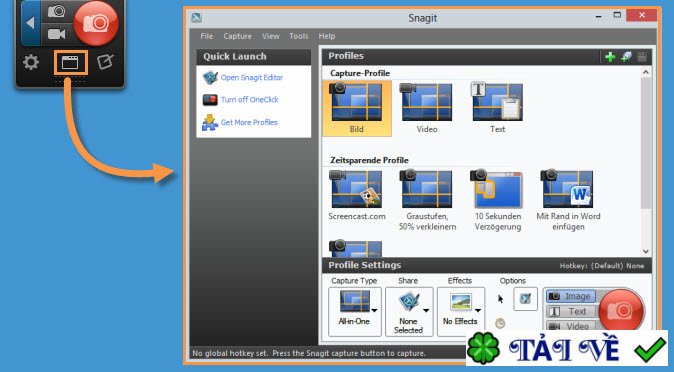This screenshot has height=372, width=674.
Task: Toggle timed capture clock option
Action: [500, 323]
